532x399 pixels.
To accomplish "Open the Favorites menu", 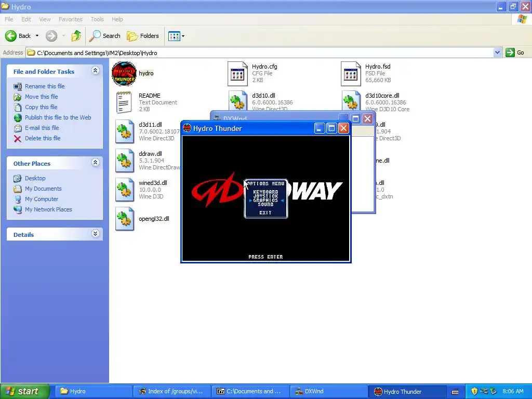I will (x=71, y=19).
